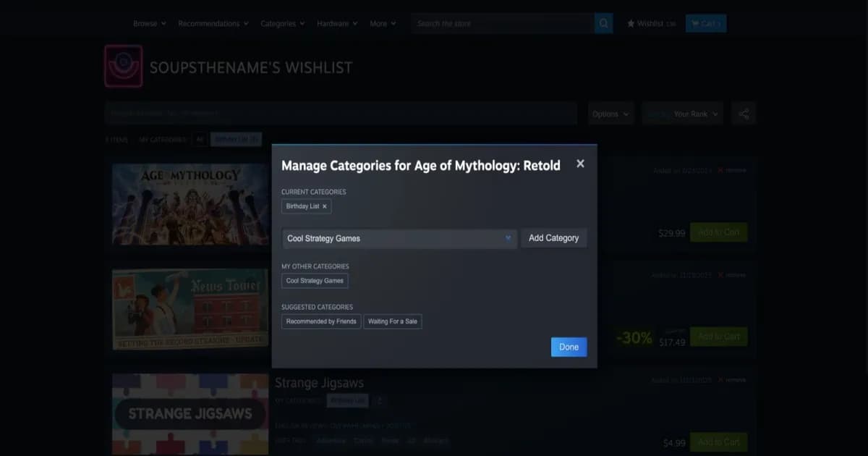The image size is (868, 456).
Task: Remove News Tower from the wishlist
Action: [x=732, y=275]
